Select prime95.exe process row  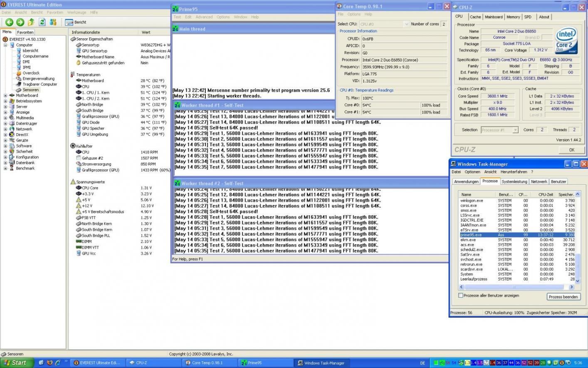(x=517, y=235)
